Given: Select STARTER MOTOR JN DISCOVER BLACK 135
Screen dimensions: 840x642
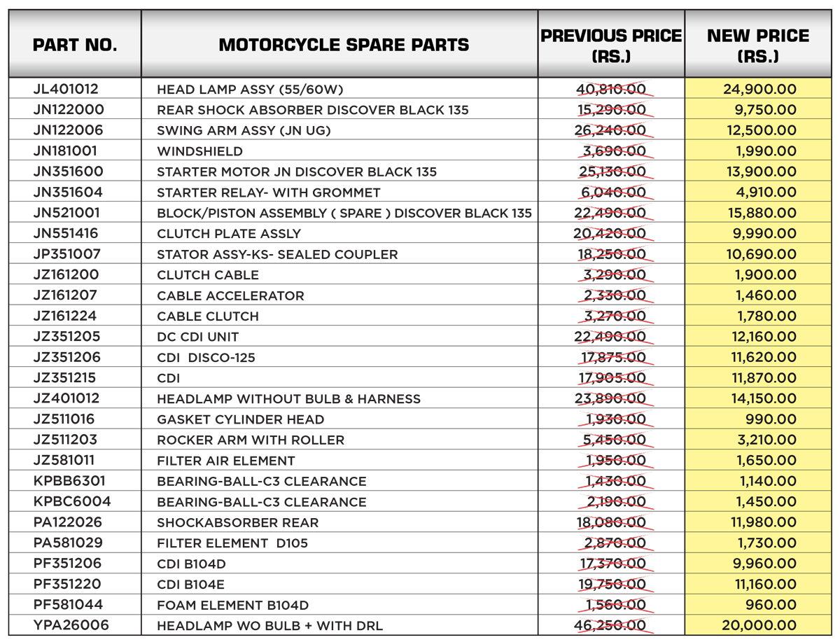Looking at the screenshot, I should coord(297,172).
